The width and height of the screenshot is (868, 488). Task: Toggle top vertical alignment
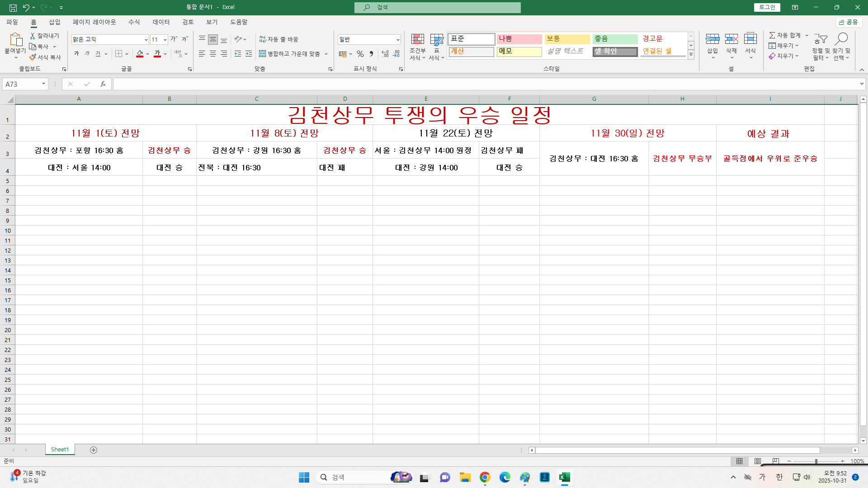(202, 39)
